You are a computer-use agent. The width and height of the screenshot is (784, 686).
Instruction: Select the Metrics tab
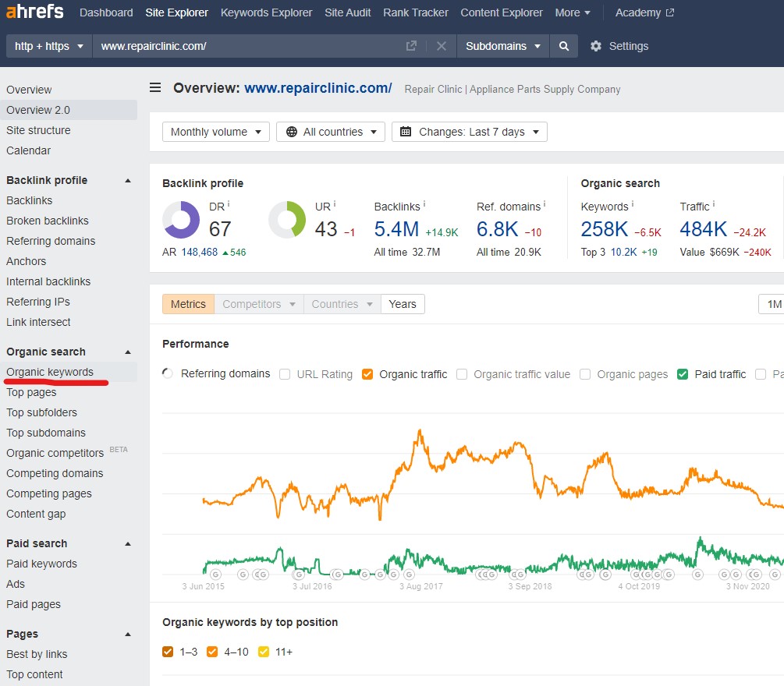coord(189,304)
